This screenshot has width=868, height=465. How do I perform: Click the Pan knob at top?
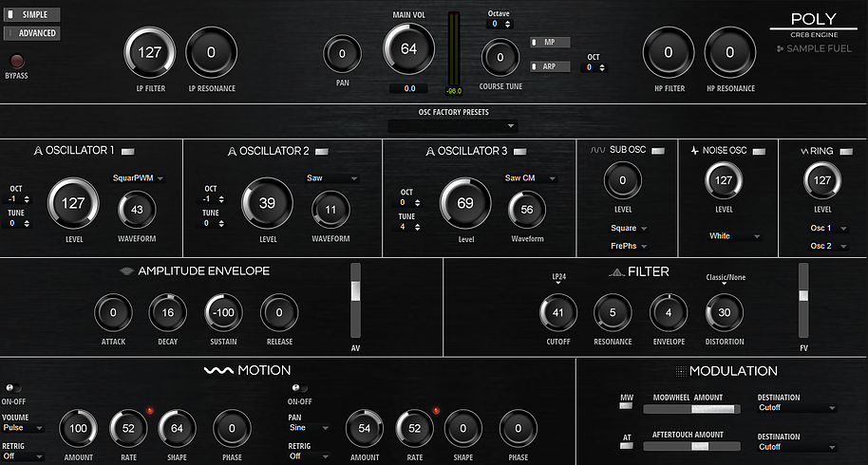[x=342, y=54]
